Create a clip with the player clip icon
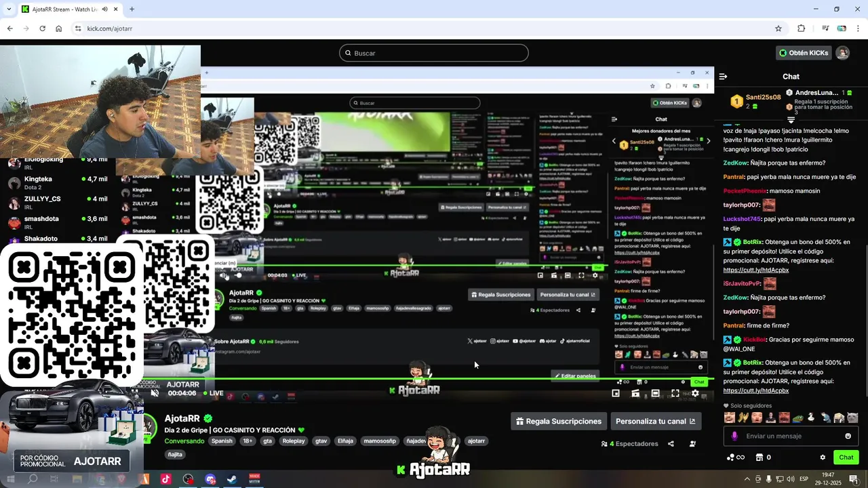 [635, 393]
